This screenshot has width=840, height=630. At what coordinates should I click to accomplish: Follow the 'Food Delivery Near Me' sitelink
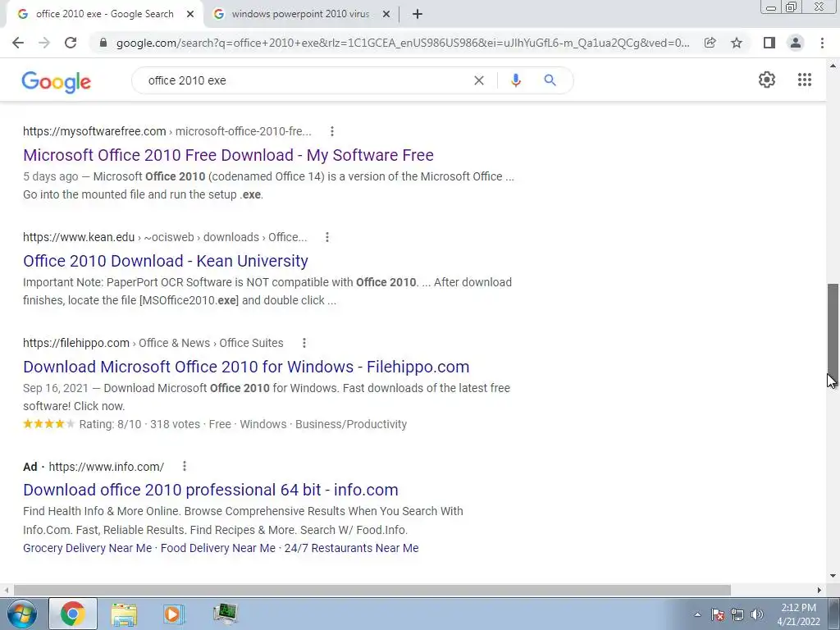218,548
